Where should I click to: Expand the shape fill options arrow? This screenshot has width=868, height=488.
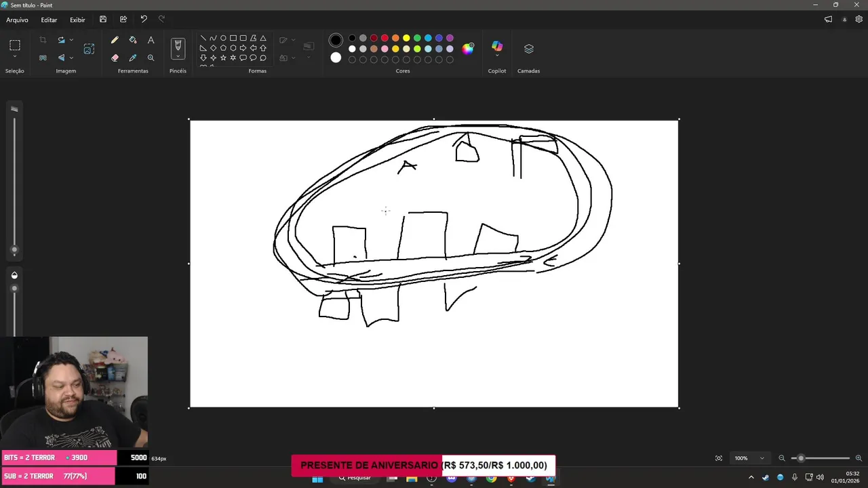tap(293, 58)
